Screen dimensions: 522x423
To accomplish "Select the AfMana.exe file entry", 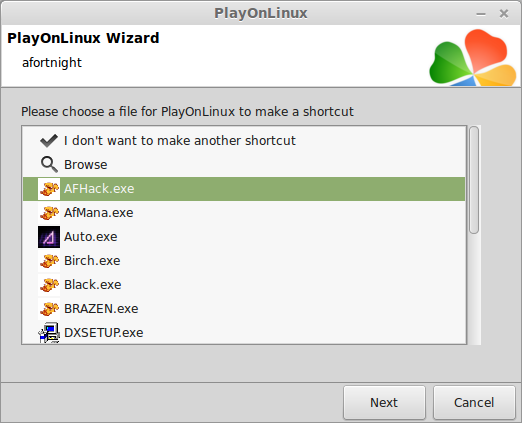I will pos(244,213).
